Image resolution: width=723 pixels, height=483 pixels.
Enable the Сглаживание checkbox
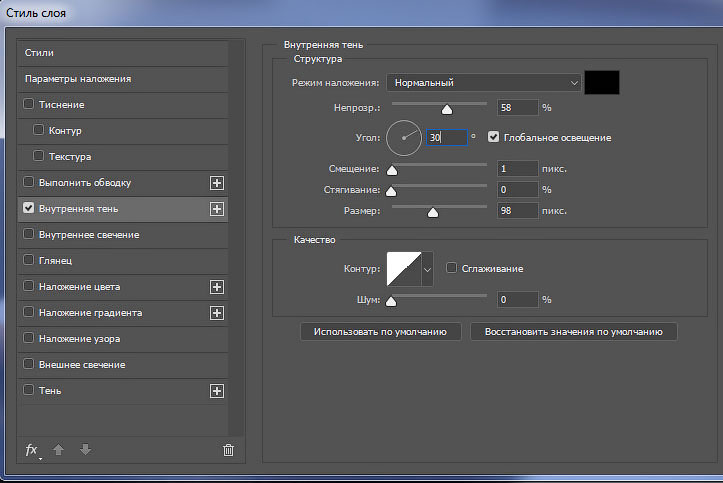pos(451,268)
